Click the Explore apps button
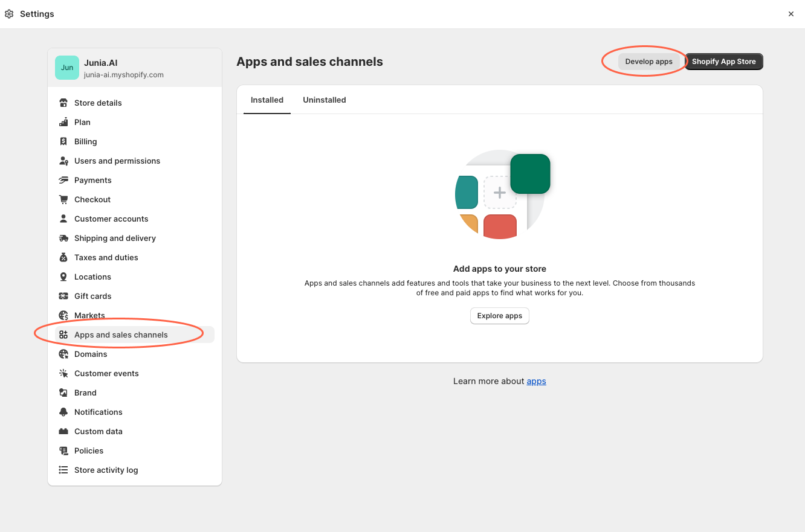Image resolution: width=805 pixels, height=532 pixels. (x=499, y=315)
